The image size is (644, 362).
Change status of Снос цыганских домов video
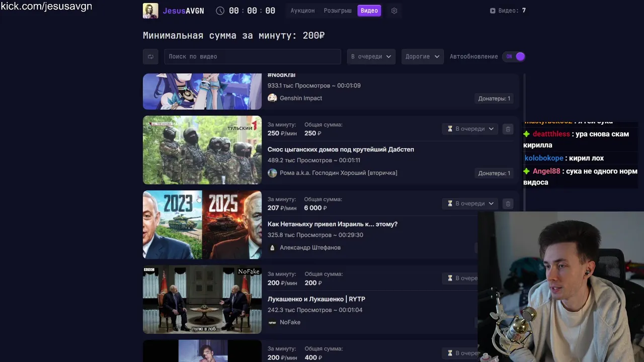coord(470,129)
